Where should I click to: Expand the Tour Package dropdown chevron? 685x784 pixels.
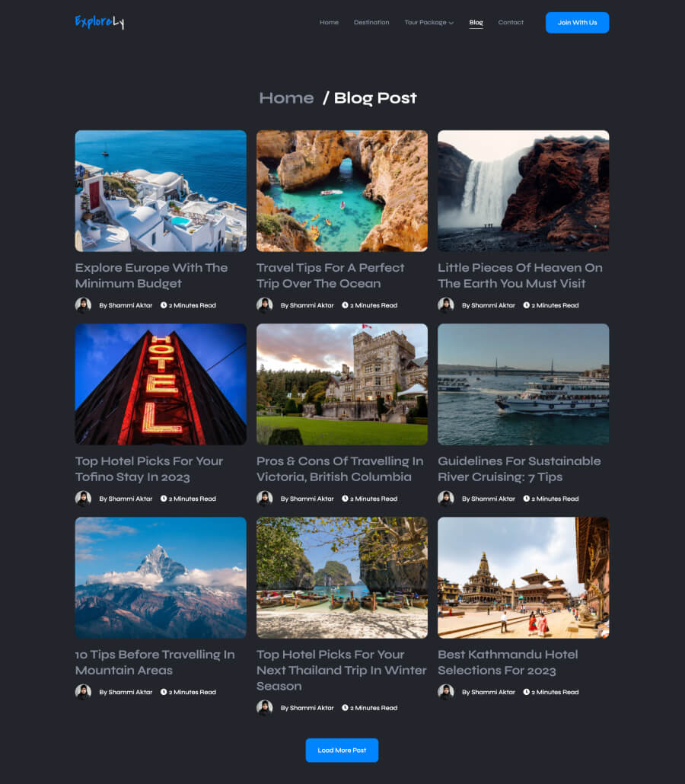coord(451,23)
